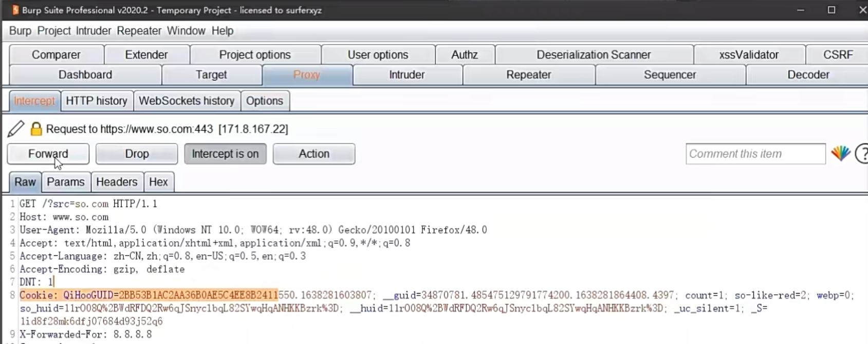Open the colorful highlight picker icon
The height and width of the screenshot is (344, 868).
coord(841,154)
